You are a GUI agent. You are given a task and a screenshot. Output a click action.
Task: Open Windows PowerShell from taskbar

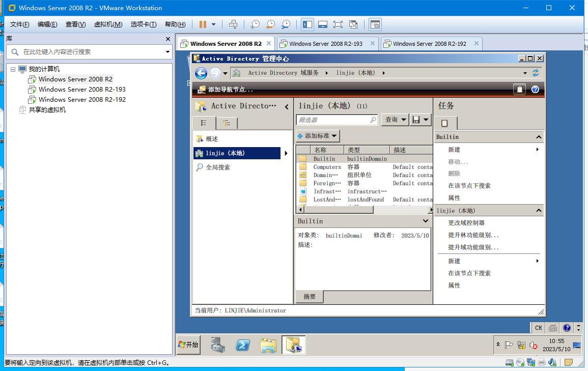click(243, 345)
